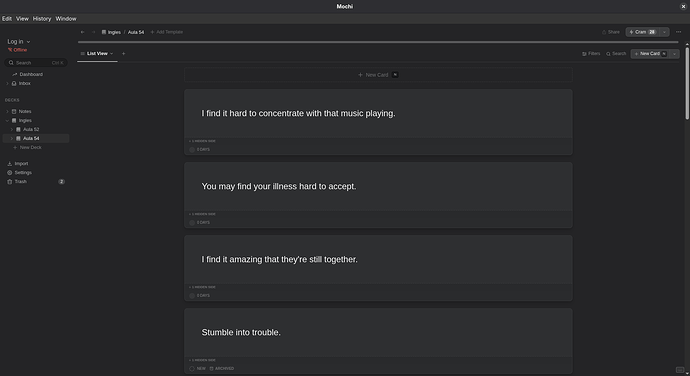Click the plus icon beside New Deck
690x376 pixels.
pyautogui.click(x=15, y=147)
